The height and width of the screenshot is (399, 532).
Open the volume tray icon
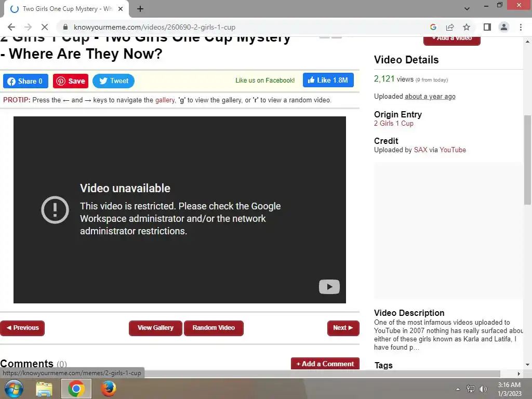point(483,389)
